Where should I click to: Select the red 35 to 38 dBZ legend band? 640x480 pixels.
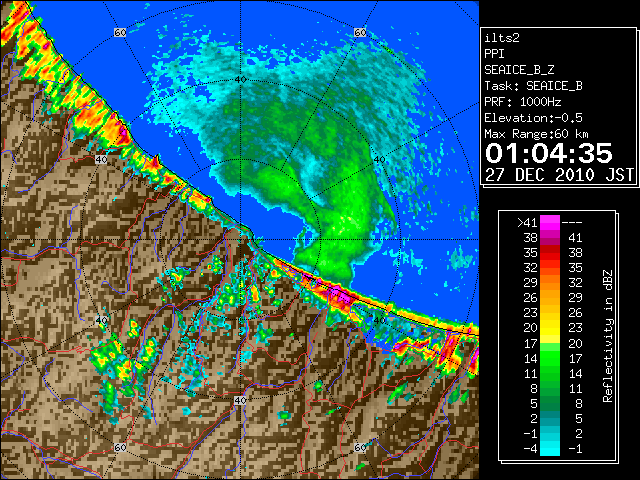[550, 253]
